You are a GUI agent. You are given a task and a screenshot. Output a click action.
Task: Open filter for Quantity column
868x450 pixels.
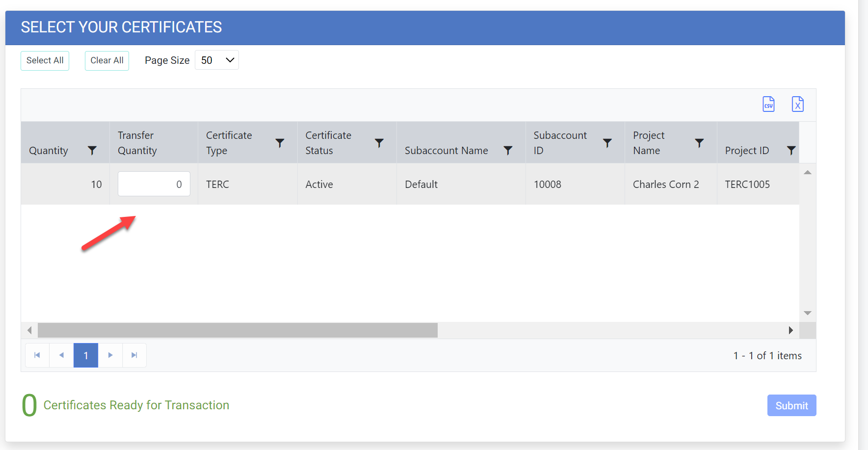(92, 151)
